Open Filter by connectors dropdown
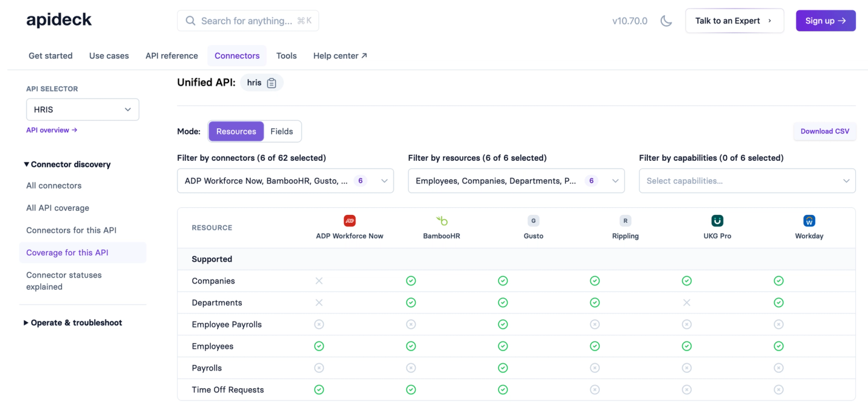Screen dimensions: 868x410 285,181
